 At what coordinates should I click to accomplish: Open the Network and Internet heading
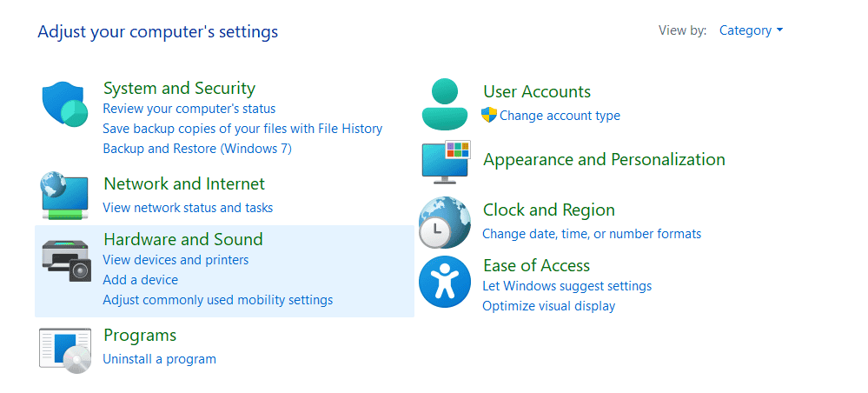pyautogui.click(x=184, y=183)
